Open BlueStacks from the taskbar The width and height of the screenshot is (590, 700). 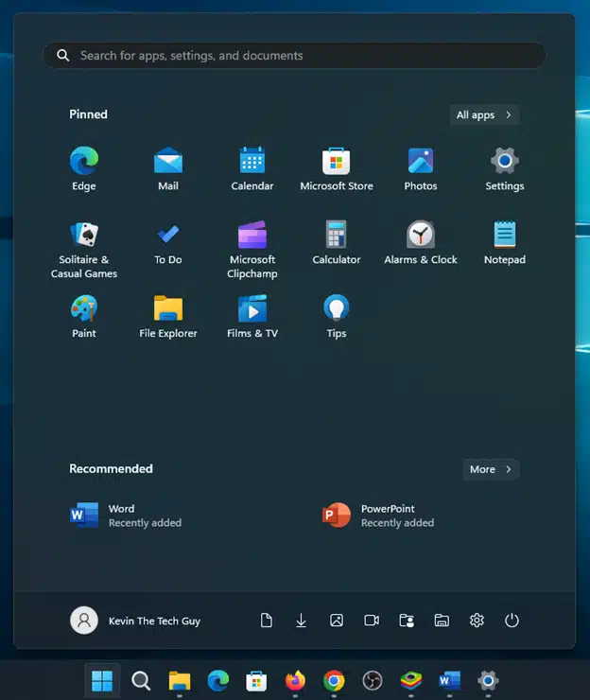click(x=411, y=681)
